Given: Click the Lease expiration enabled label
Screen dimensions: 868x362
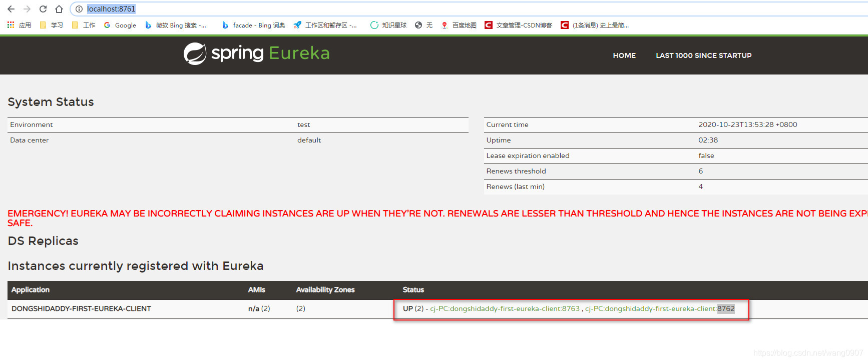Looking at the screenshot, I should coord(528,155).
